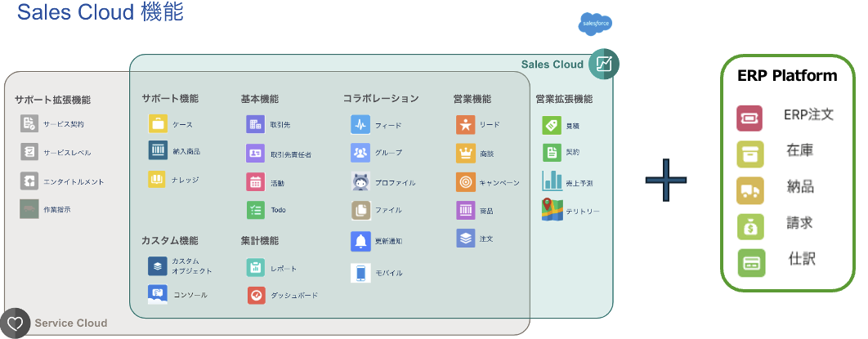Open the 取引先責任者 contact card icon
868x339 pixels.
255,154
